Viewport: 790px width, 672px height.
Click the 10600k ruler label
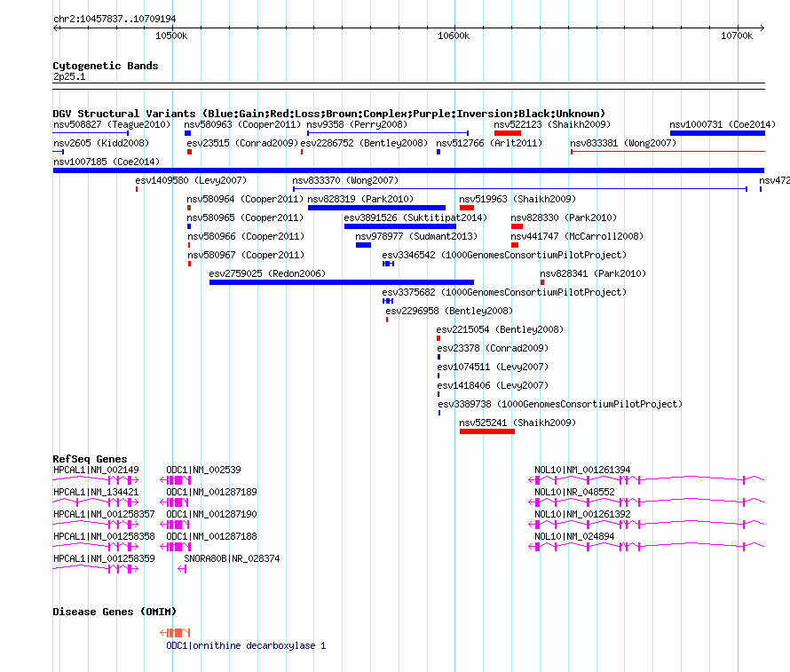pyautogui.click(x=454, y=36)
